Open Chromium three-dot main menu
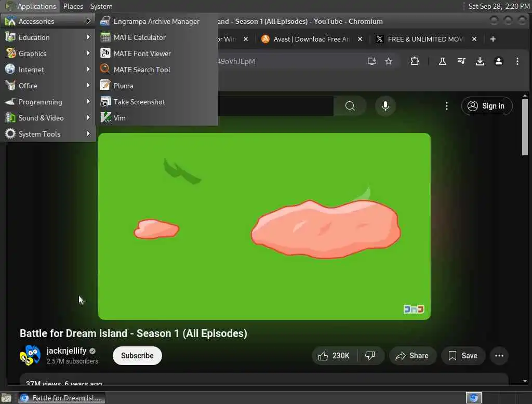Screen dimensions: 532x404 tap(517, 61)
